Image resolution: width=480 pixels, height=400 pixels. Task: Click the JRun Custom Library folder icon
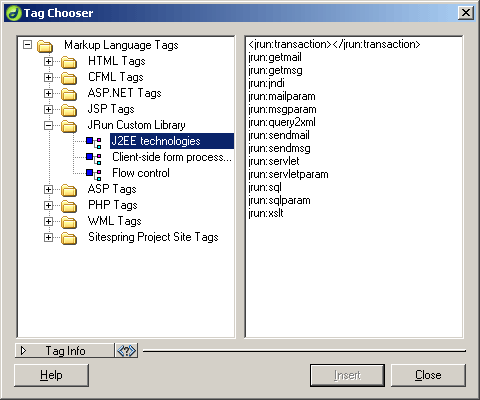tap(69, 126)
